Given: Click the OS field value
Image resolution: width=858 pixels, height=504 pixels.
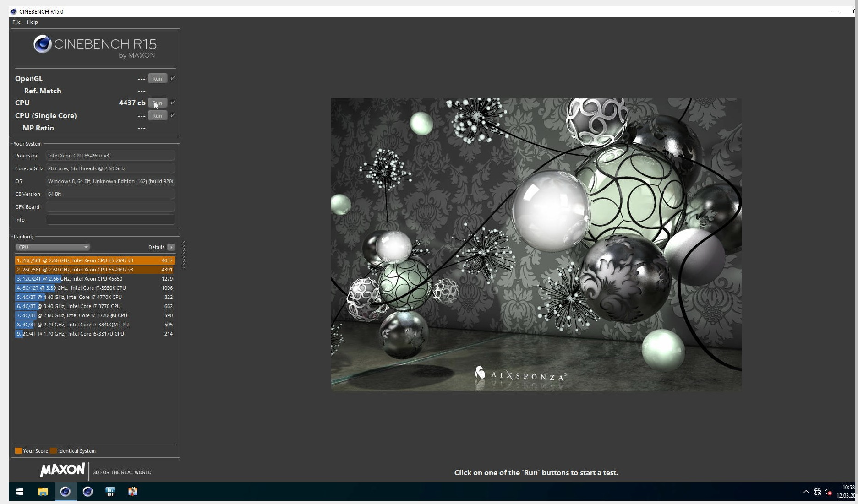Looking at the screenshot, I should [110, 181].
